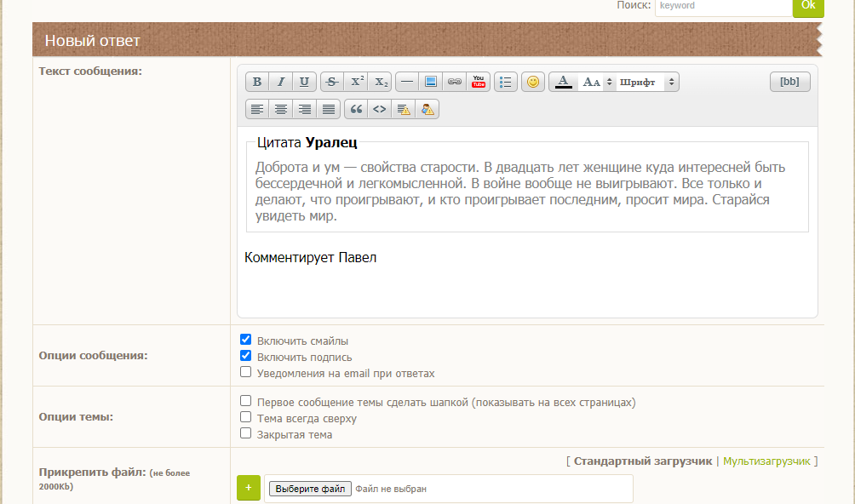The image size is (855, 504).
Task: Insert a bulleted list
Action: pos(506,82)
